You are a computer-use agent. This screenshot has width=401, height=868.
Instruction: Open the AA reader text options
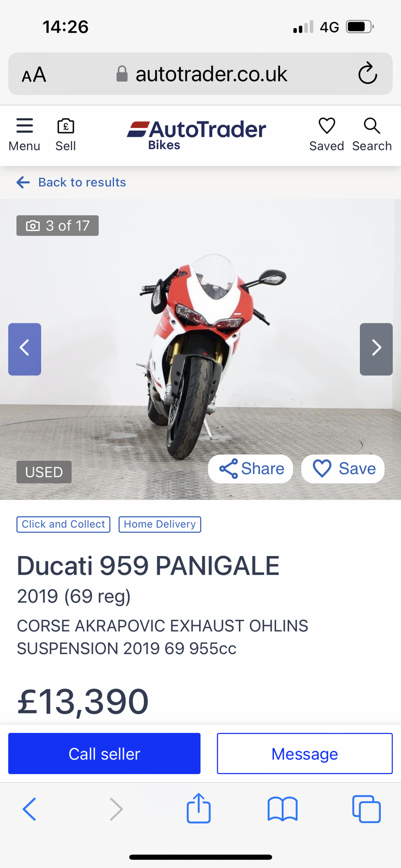(x=34, y=74)
